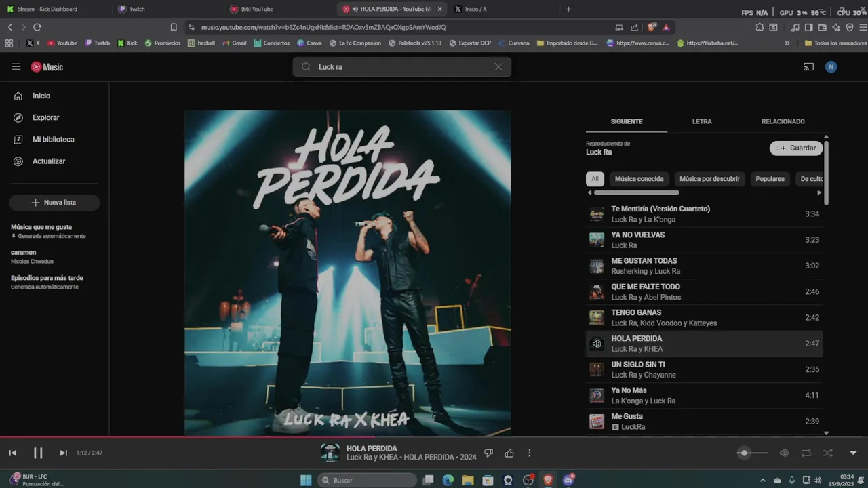
Task: Switch to the SIGUIENTE tab
Action: coord(627,121)
